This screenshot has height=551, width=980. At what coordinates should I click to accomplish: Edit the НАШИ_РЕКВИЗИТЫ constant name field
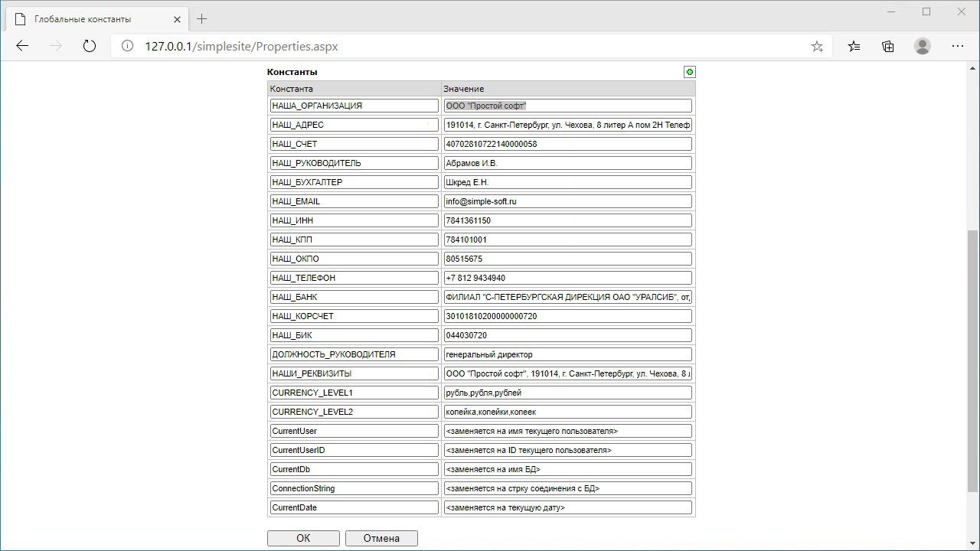(x=354, y=373)
